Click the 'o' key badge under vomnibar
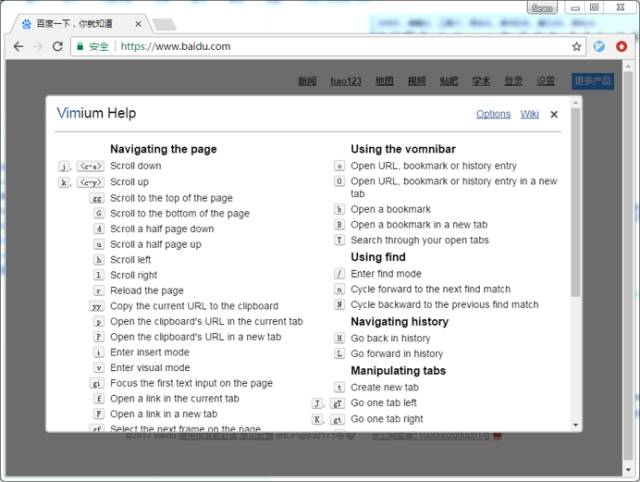 (x=339, y=166)
